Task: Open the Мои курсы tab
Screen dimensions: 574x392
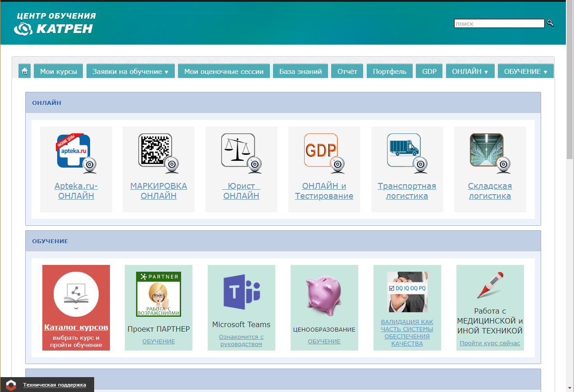Action: [59, 71]
